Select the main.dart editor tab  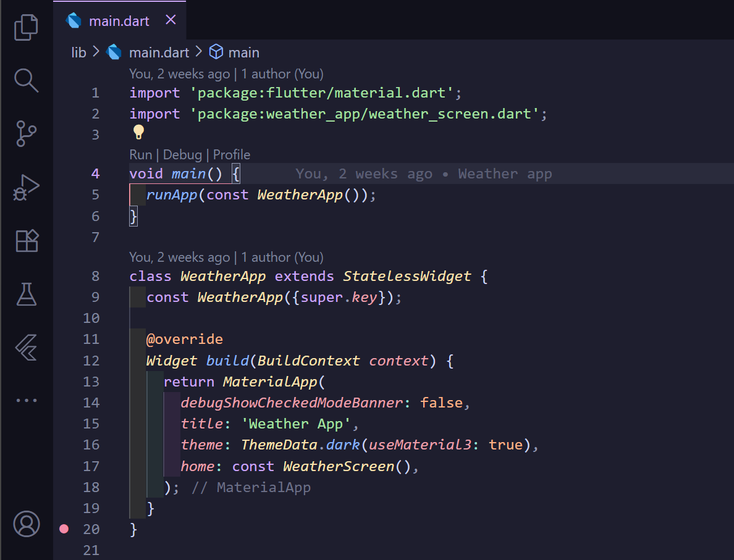coord(119,20)
